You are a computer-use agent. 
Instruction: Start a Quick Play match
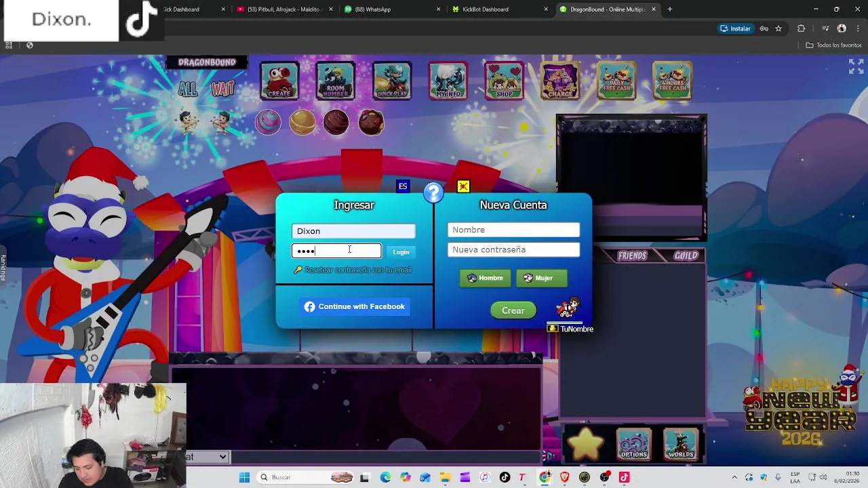(x=392, y=81)
